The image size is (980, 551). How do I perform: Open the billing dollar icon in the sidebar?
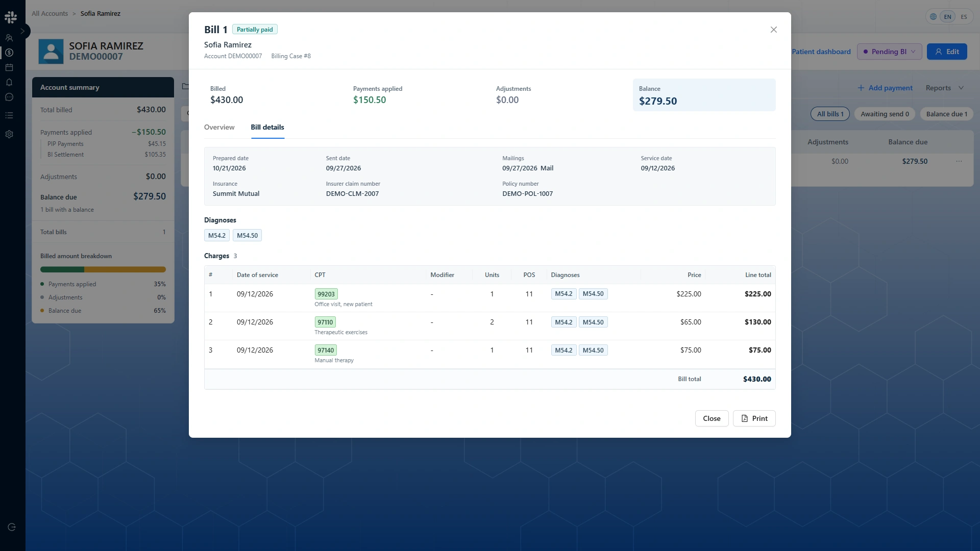(x=9, y=53)
